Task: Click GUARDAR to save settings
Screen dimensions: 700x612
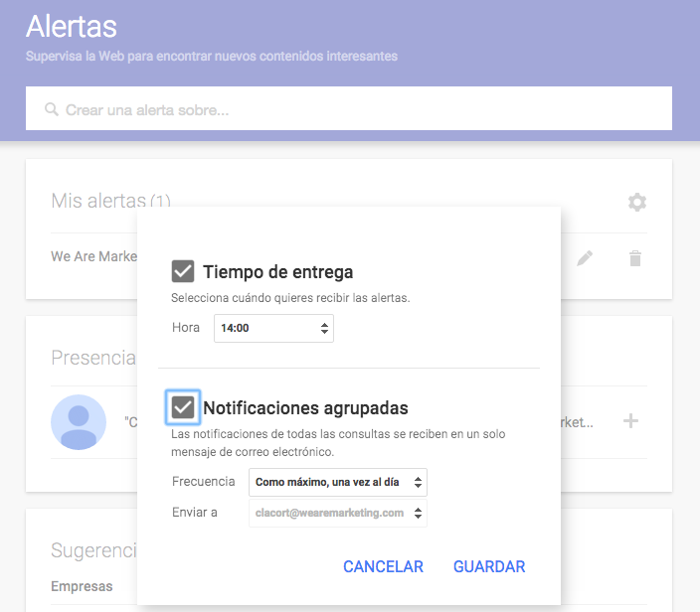Action: tap(489, 566)
